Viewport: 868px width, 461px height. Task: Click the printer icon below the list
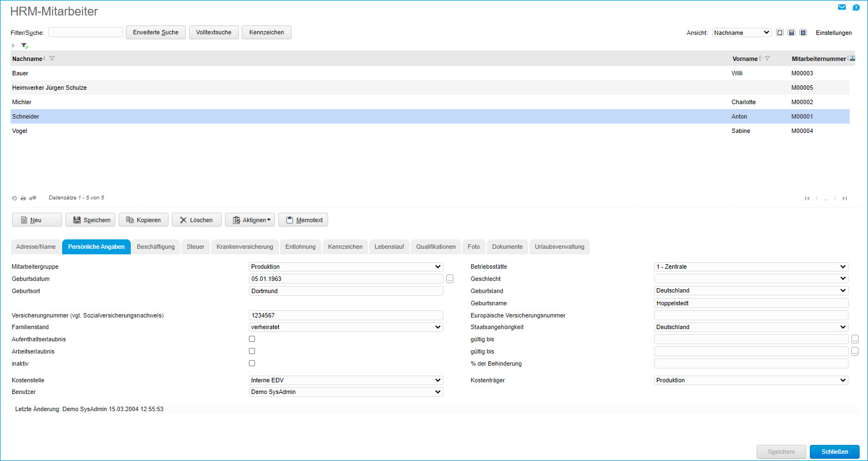[x=23, y=198]
